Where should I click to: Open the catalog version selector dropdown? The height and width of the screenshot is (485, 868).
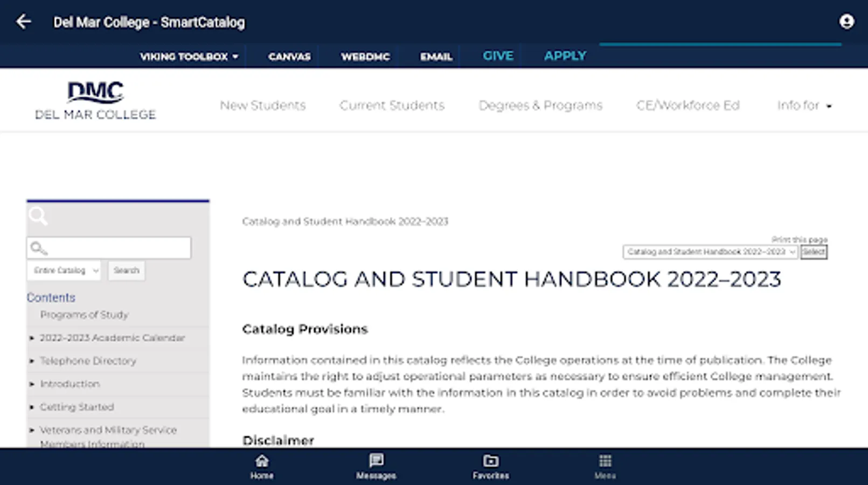coord(710,252)
